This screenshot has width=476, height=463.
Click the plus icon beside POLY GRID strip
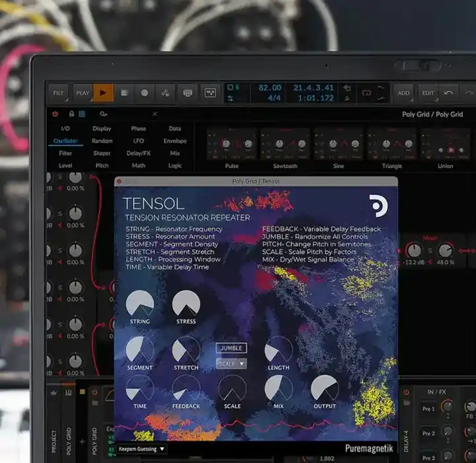[82, 442]
